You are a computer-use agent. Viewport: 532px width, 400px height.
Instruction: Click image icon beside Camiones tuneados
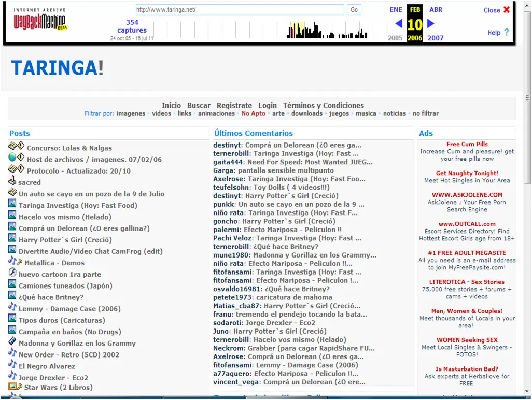(x=12, y=284)
